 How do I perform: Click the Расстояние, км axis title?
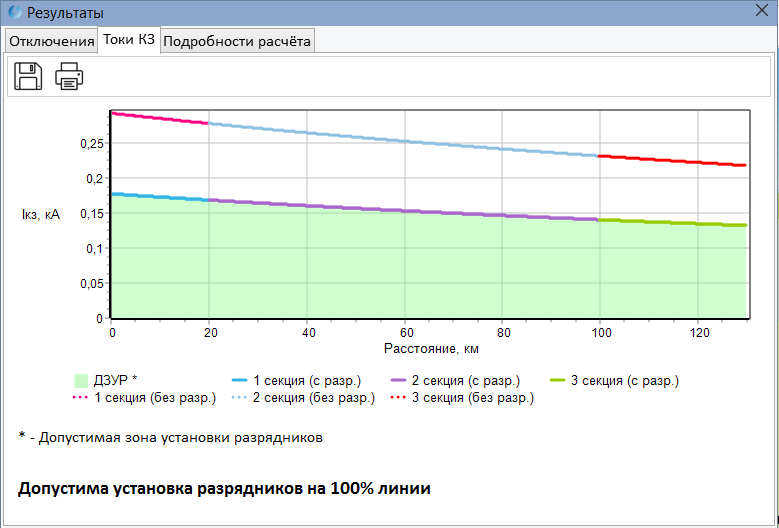click(430, 349)
